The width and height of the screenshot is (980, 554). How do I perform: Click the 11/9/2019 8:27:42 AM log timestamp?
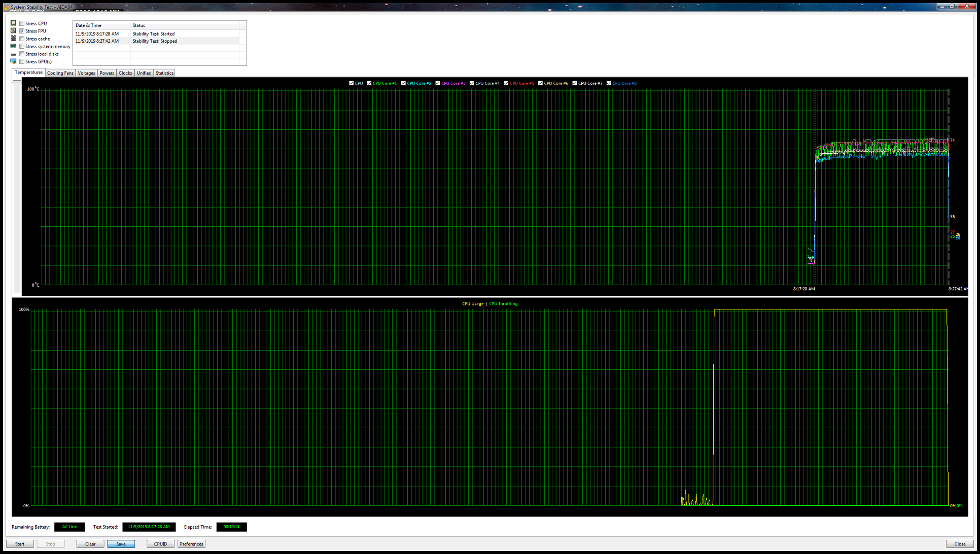(97, 41)
